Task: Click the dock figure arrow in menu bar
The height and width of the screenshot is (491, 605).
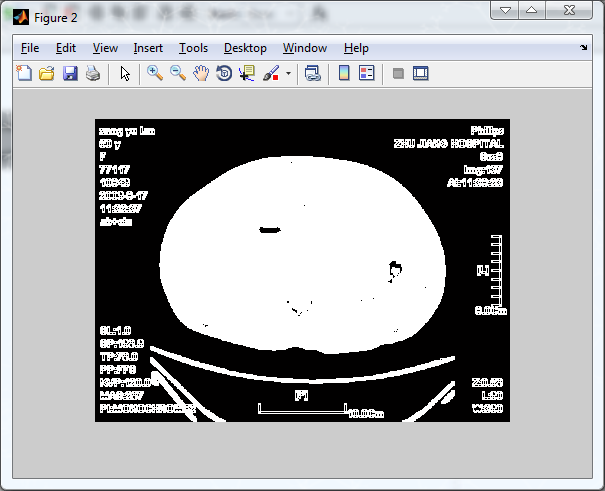Action: (x=583, y=47)
